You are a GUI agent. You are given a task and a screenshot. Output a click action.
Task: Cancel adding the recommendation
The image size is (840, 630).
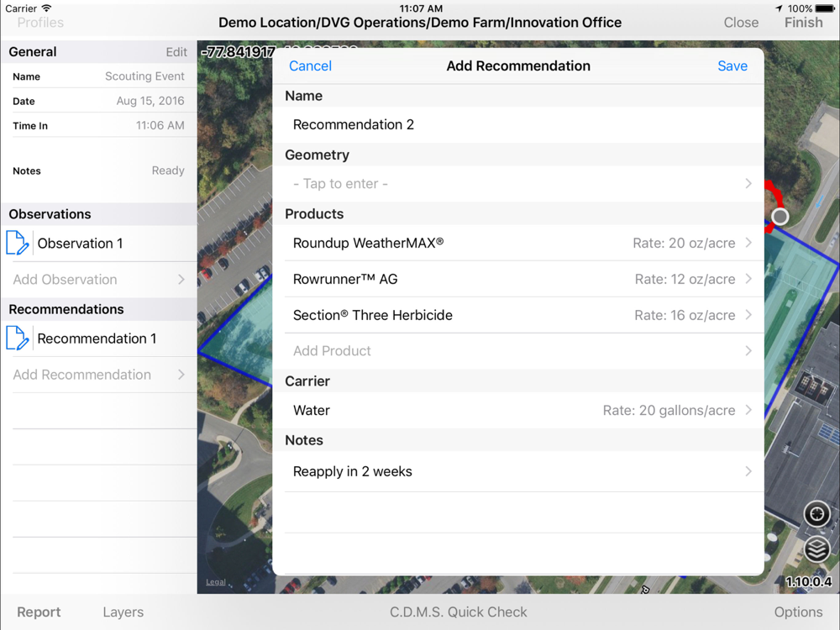(x=310, y=66)
